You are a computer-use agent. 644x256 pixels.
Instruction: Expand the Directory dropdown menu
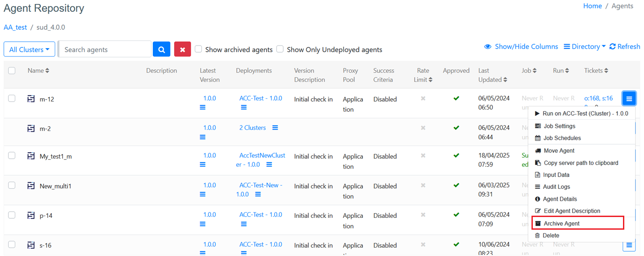click(x=584, y=46)
